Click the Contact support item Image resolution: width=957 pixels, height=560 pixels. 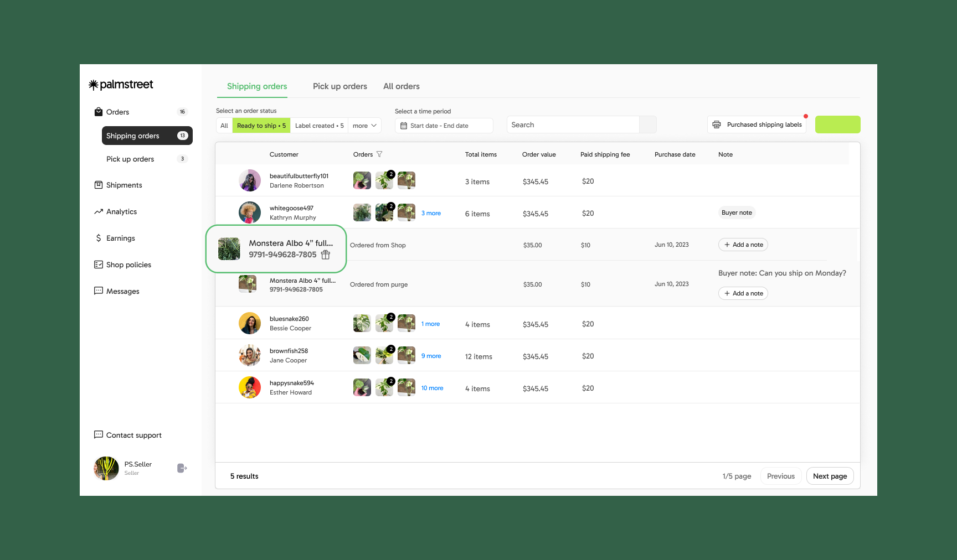[133, 435]
